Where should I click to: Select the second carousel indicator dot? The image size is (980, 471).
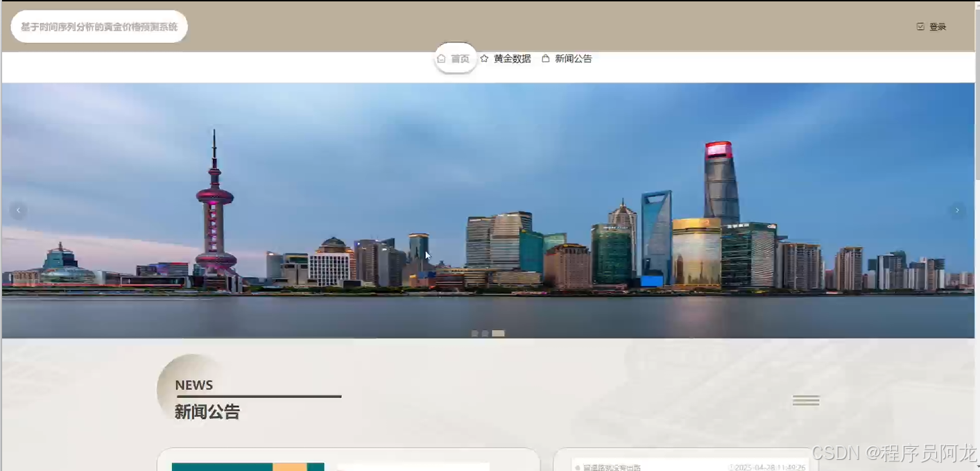pos(485,334)
